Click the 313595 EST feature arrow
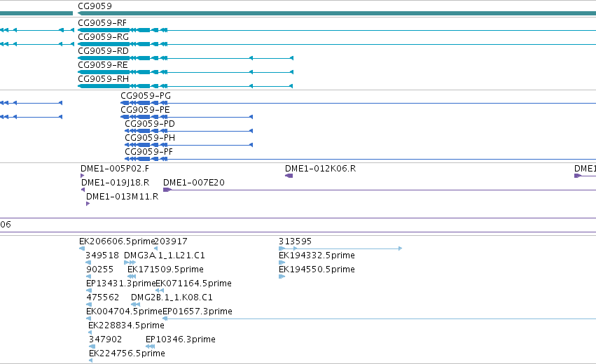Screen dimensions: 596x364 click(340, 248)
